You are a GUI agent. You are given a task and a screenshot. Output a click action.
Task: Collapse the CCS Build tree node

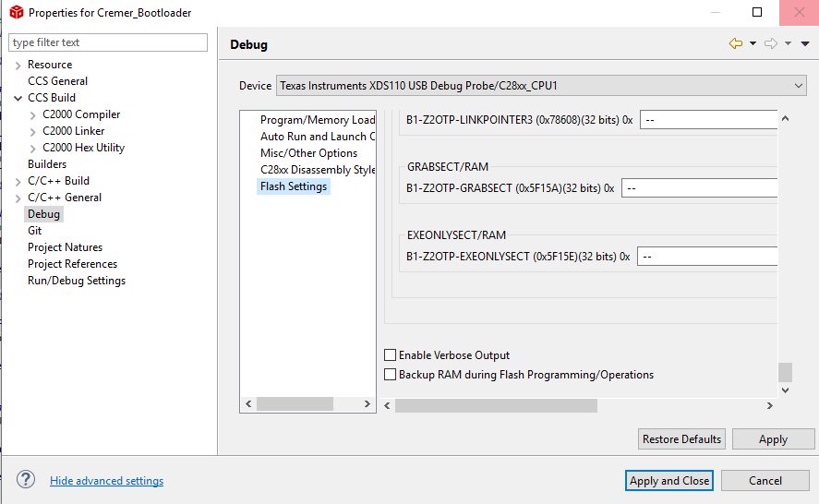point(18,98)
